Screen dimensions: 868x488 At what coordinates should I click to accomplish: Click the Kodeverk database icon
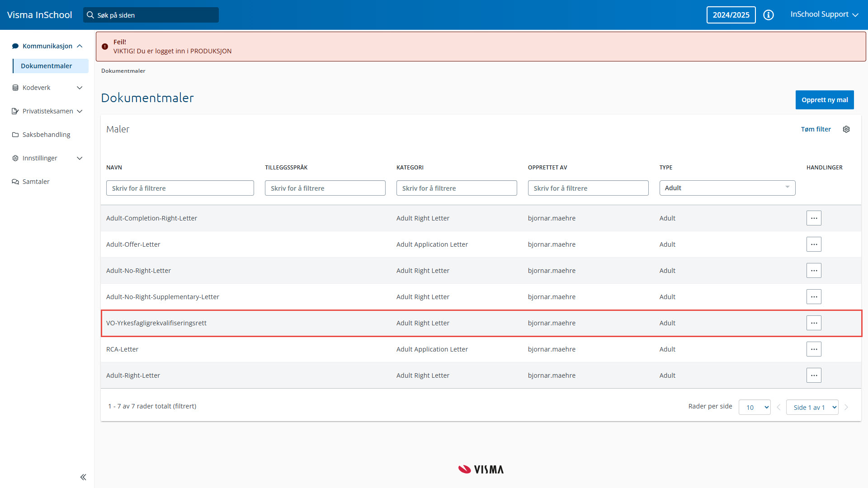pyautogui.click(x=15, y=88)
